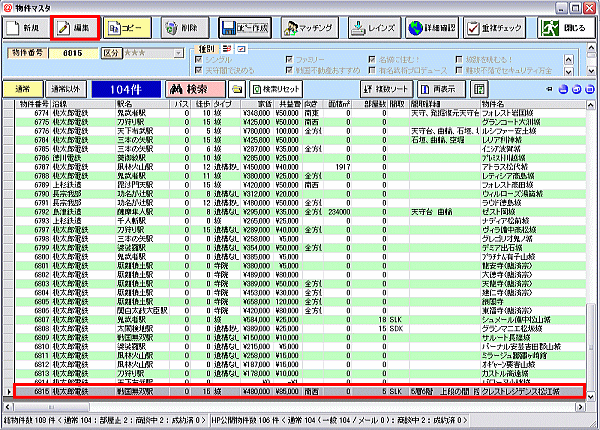Open the 編集 edit pencil button
Screen dimensions: 600x430
point(75,28)
